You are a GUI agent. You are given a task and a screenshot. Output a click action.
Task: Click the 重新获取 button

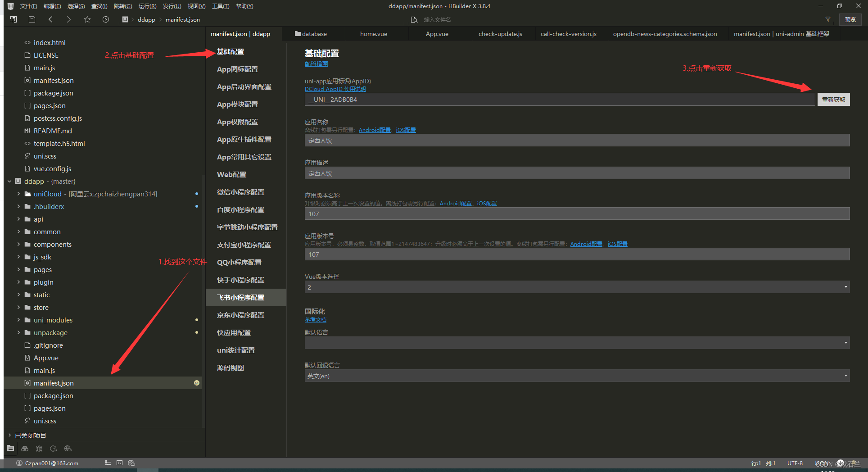(x=833, y=100)
